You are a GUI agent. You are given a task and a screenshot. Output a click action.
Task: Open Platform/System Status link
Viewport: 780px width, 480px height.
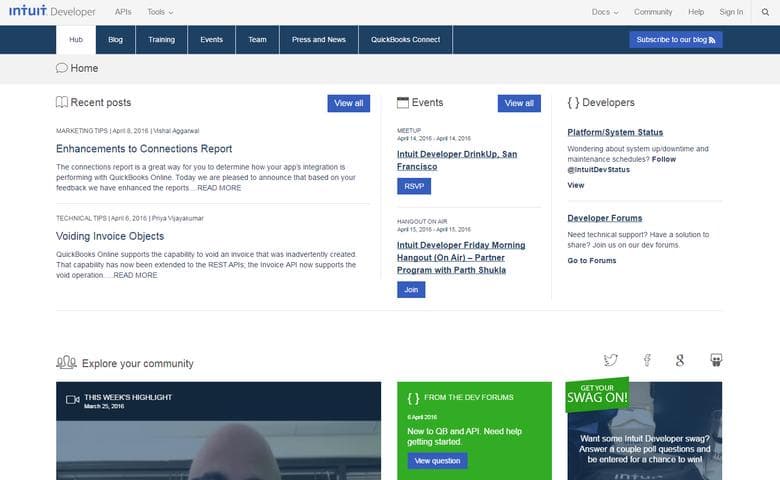[x=615, y=132]
